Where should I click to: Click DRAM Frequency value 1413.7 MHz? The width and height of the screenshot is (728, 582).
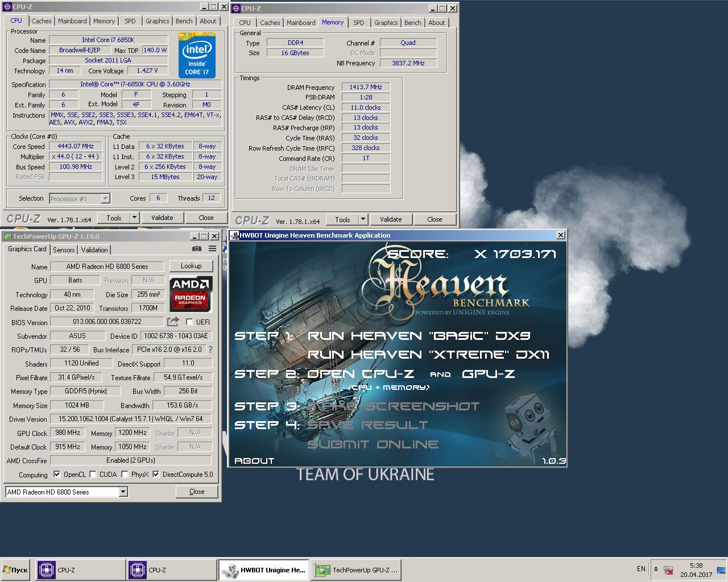click(x=366, y=87)
